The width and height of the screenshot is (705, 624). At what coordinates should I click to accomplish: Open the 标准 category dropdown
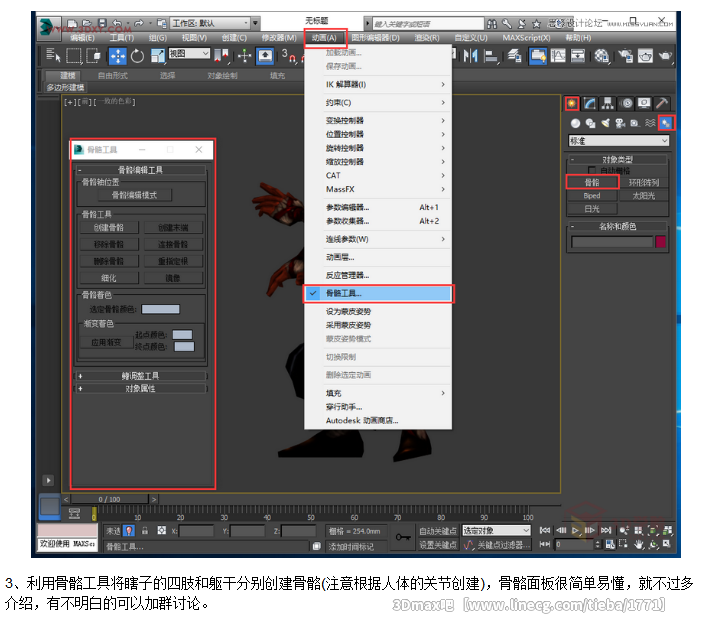coord(619,141)
